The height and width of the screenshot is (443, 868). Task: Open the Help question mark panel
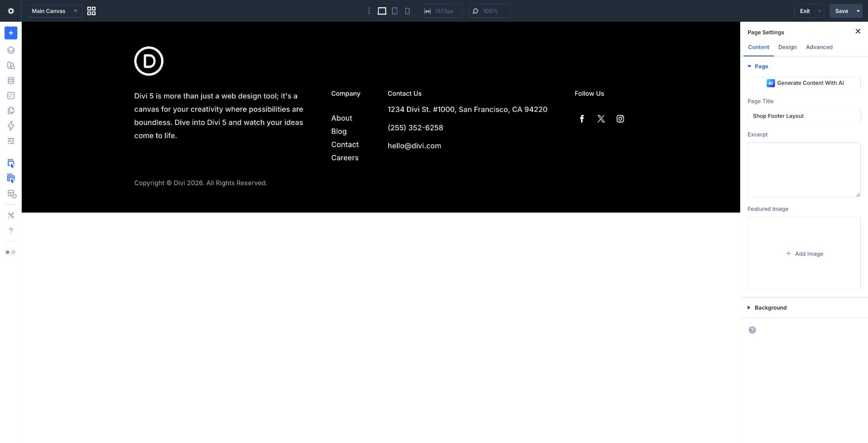tap(11, 231)
